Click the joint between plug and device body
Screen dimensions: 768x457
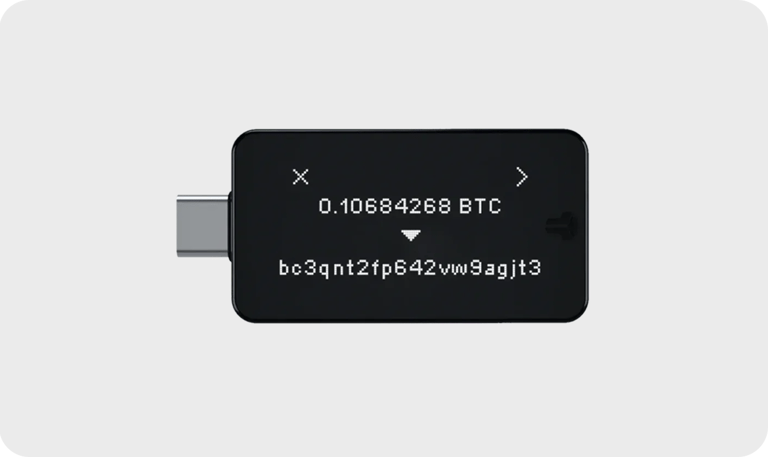click(x=230, y=226)
